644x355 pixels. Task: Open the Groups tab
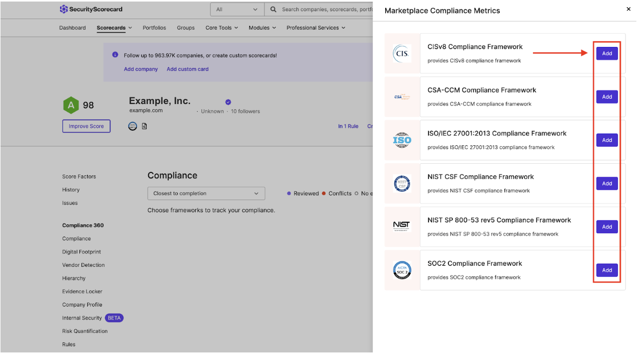click(x=186, y=28)
